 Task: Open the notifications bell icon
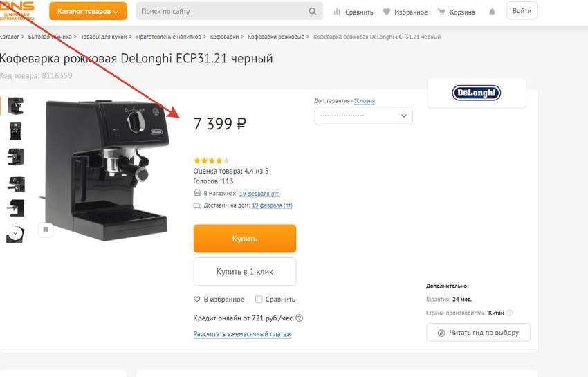coord(493,12)
